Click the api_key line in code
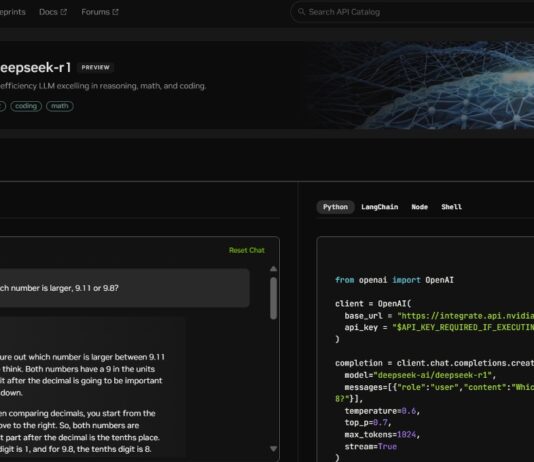The image size is (534, 462). coord(439,328)
